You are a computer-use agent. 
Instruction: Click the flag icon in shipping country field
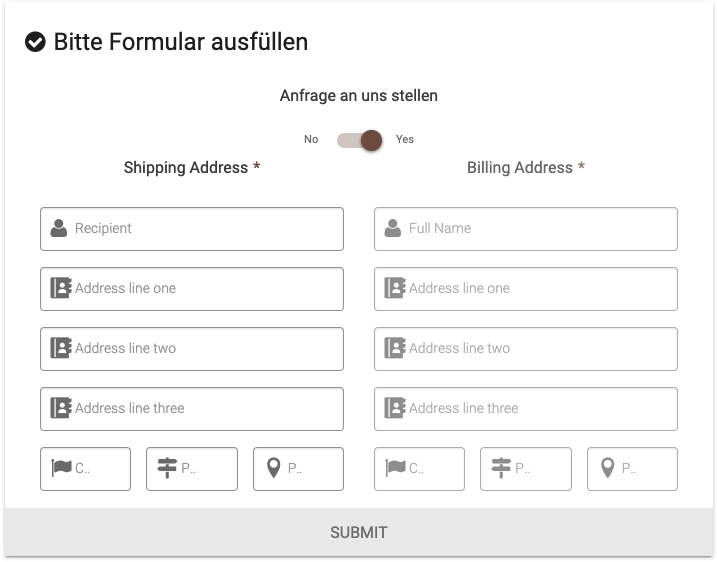click(x=61, y=468)
